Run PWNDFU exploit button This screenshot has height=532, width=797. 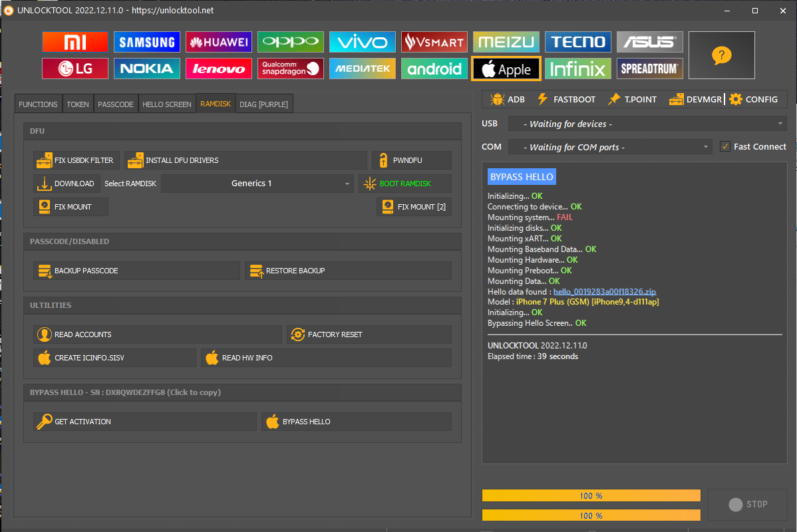click(x=412, y=160)
